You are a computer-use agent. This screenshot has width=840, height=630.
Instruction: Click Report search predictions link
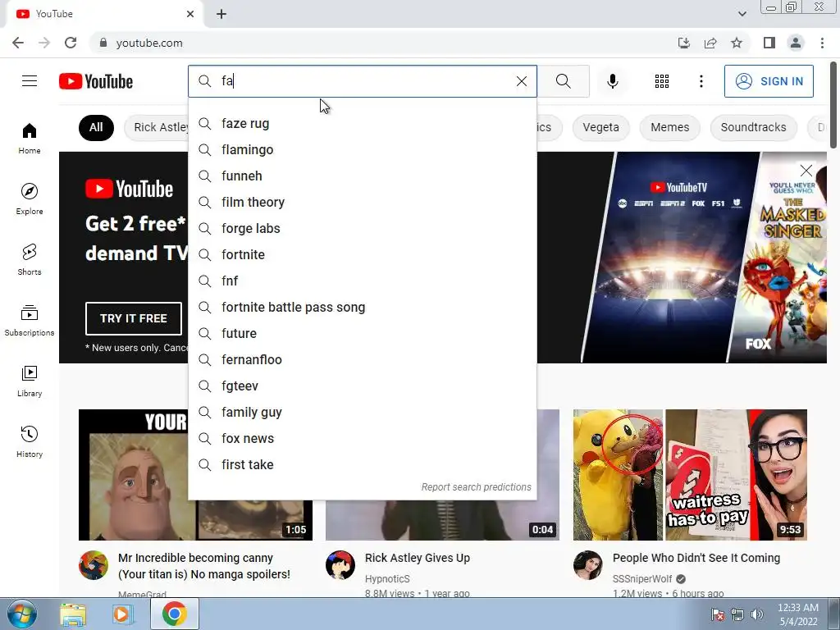(476, 487)
